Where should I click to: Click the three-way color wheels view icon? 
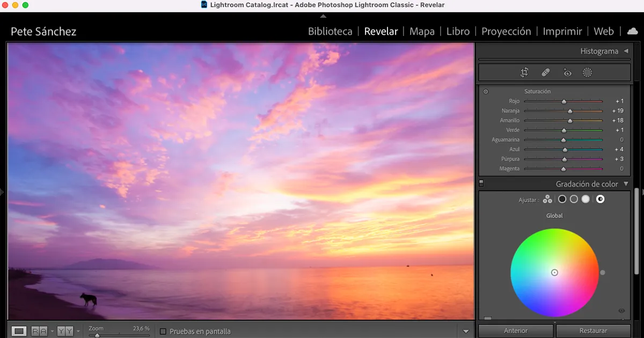click(x=547, y=199)
